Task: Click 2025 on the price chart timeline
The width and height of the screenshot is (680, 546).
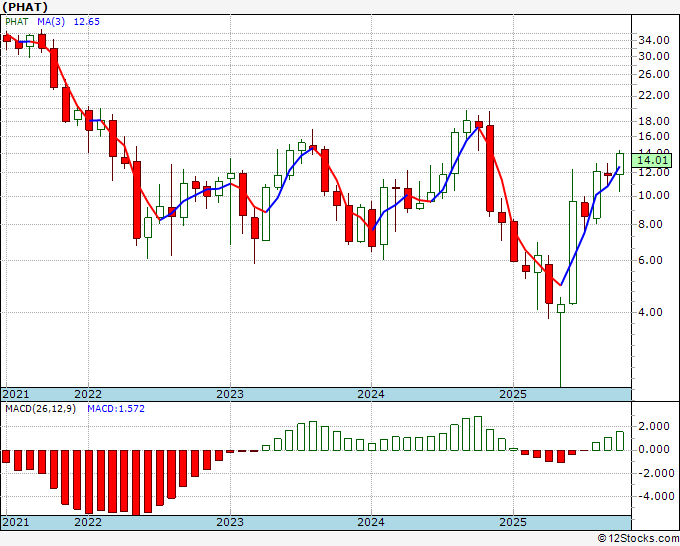Action: pyautogui.click(x=513, y=394)
